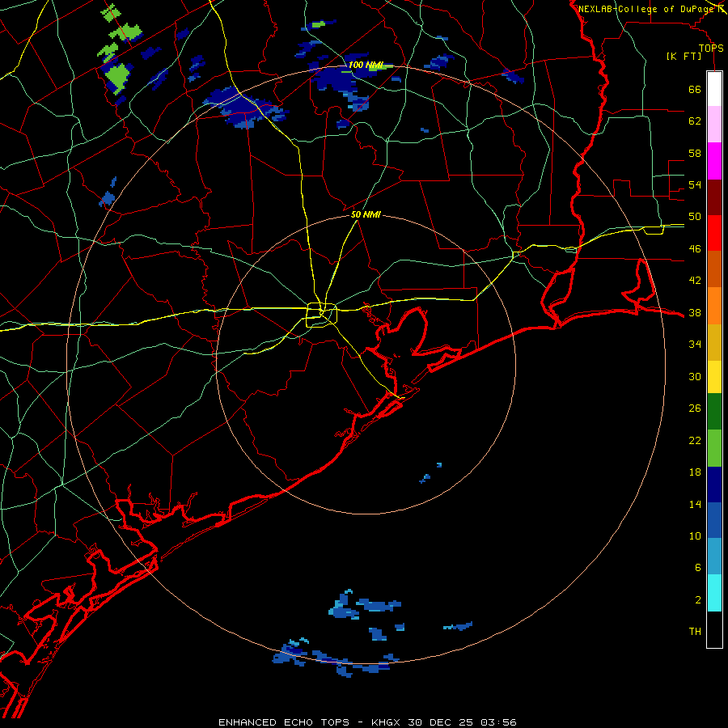Click the 50 NMI range ring label
The height and width of the screenshot is (728, 728).
tap(366, 214)
